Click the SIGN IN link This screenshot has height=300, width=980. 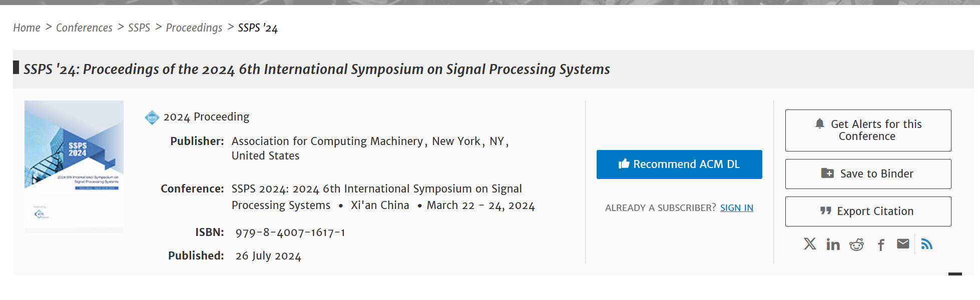pyautogui.click(x=736, y=207)
